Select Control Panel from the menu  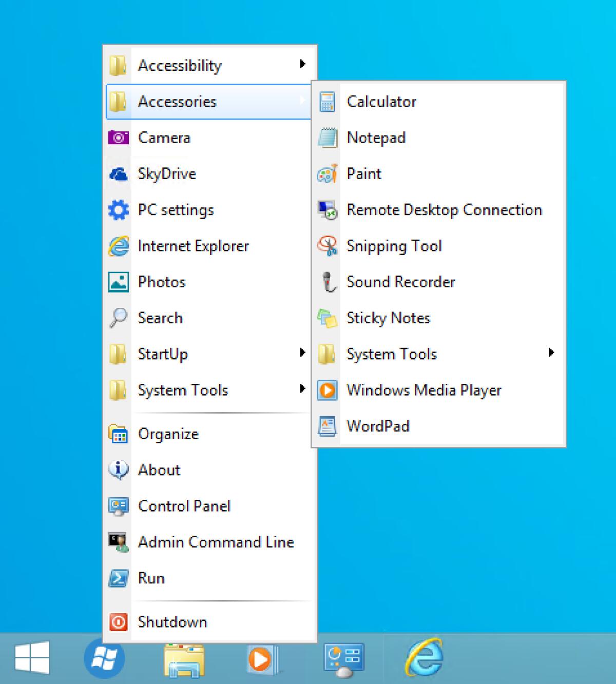[x=184, y=506]
